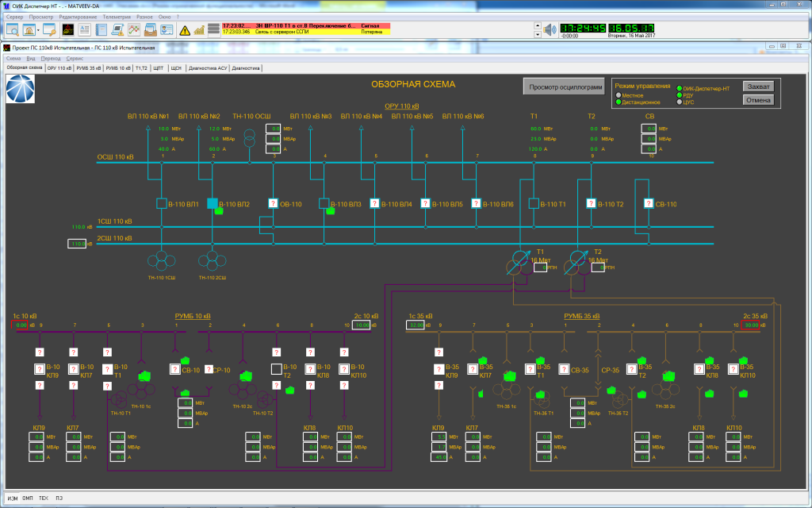Image resolution: width=812 pixels, height=508 pixels.
Task: Switch to the РУМБ 35 кВ tab
Action: (88, 68)
